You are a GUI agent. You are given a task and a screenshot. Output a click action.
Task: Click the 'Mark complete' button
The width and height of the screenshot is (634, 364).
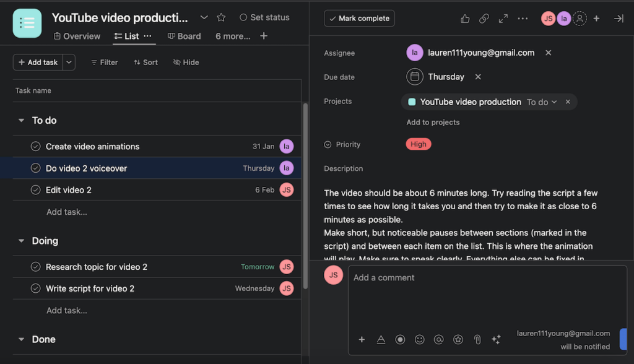tap(359, 18)
